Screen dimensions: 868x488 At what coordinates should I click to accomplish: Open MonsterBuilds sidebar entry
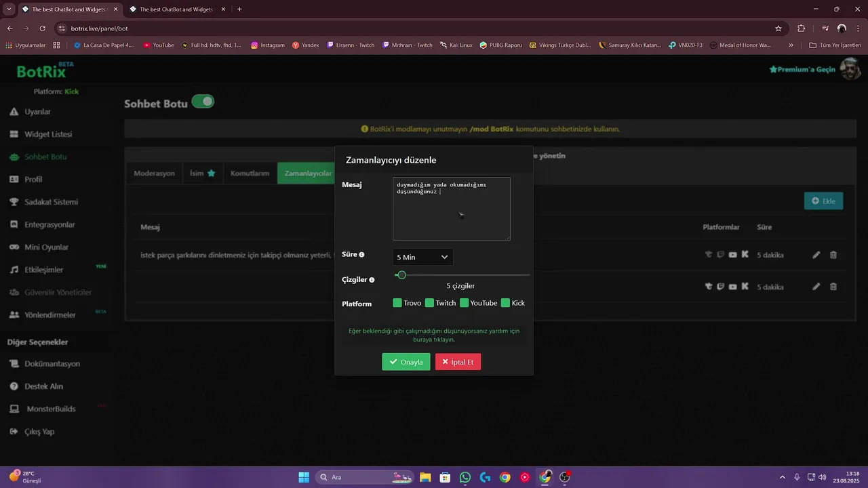43,409
